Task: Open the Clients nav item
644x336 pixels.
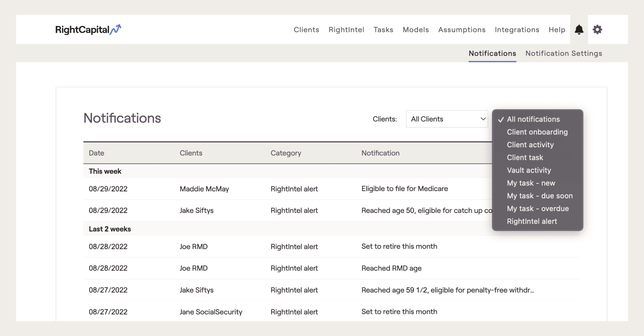Action: point(306,30)
